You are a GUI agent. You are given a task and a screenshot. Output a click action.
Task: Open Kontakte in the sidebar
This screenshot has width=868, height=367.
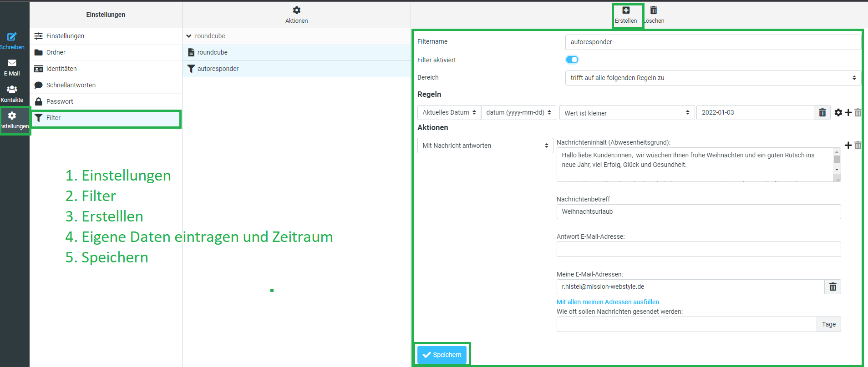pos(12,90)
